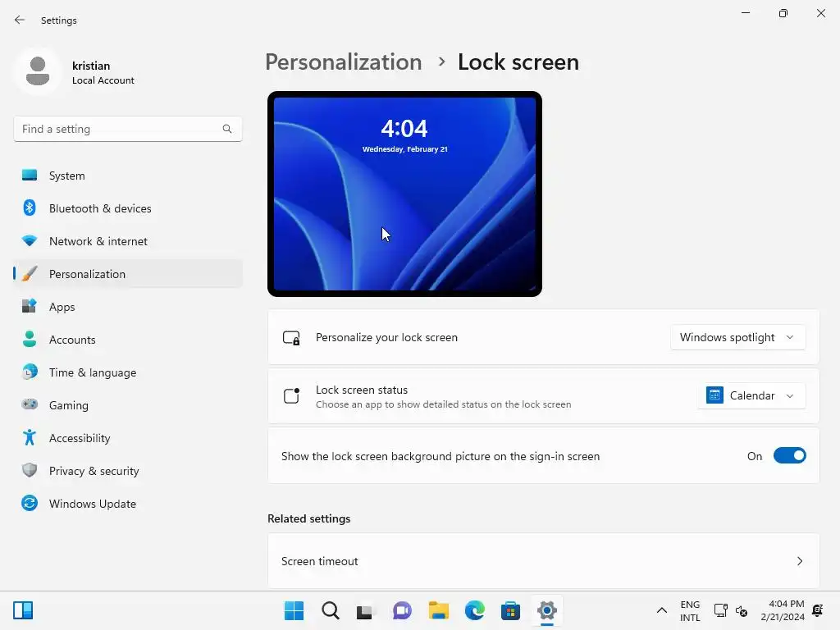Click the Accounts person icon in sidebar
The width and height of the screenshot is (840, 630).
(x=30, y=339)
